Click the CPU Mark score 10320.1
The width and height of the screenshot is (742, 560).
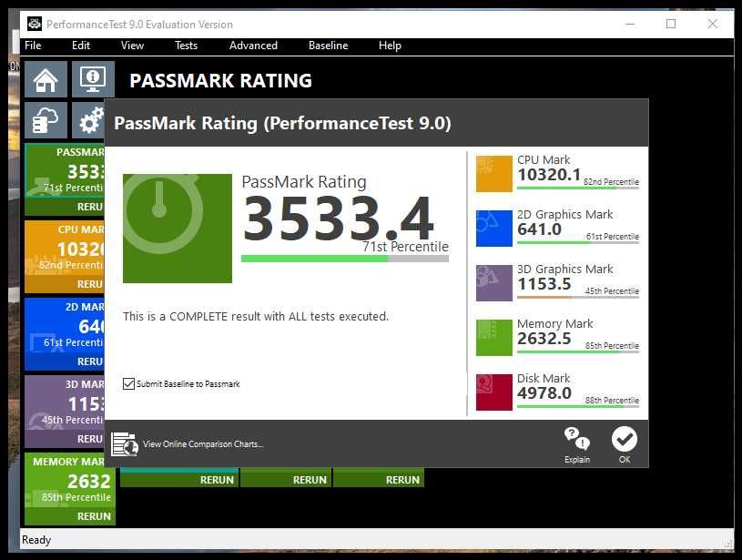pyautogui.click(x=549, y=175)
